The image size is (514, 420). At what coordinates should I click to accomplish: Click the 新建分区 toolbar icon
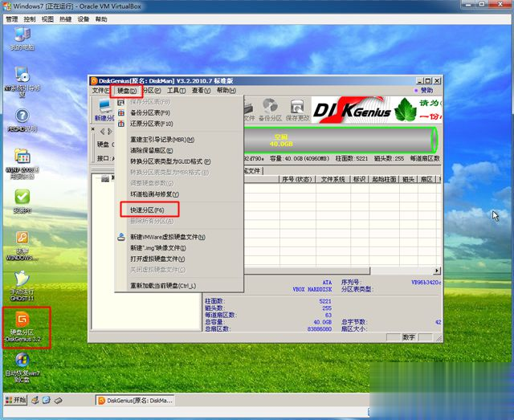[x=103, y=110]
